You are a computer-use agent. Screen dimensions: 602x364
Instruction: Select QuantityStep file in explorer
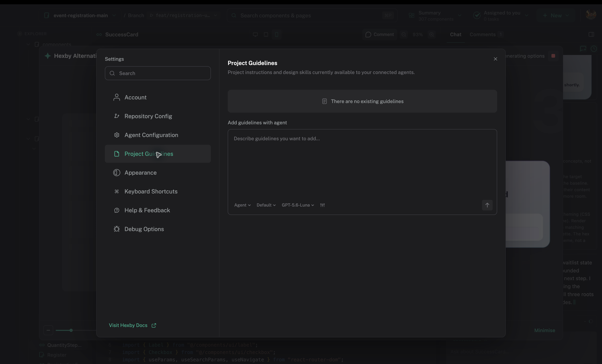point(60,345)
